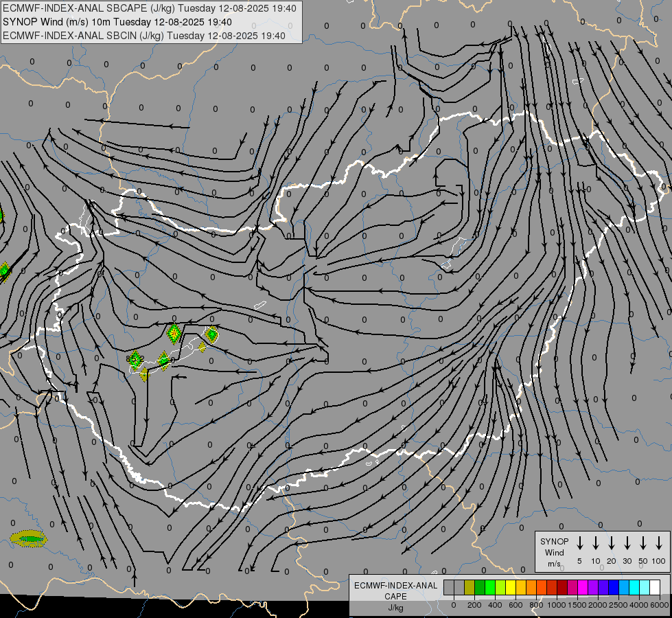Click the 'J/kg' unit in the CAPE legend
672x618 pixels.
point(395,608)
